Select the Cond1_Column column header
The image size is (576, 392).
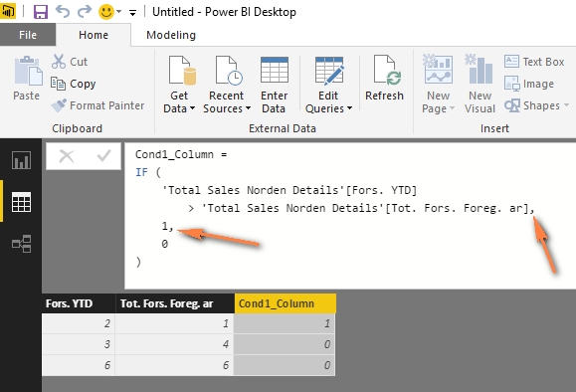point(286,303)
